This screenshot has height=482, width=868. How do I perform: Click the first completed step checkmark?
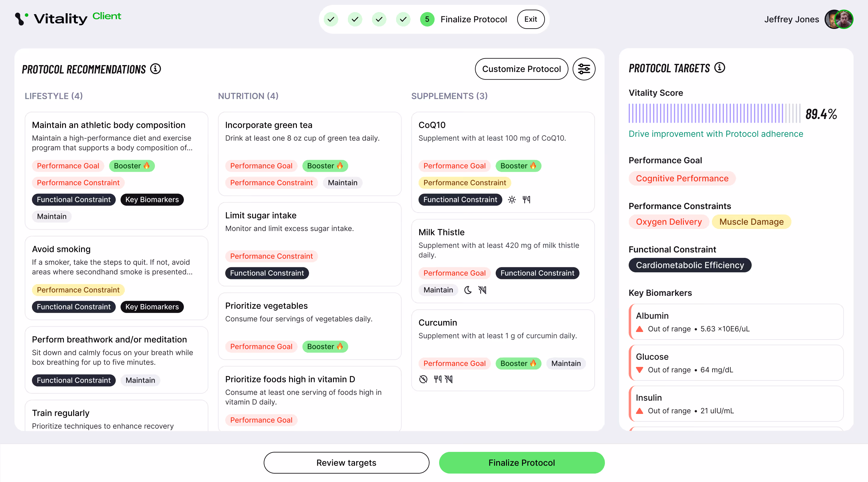331,19
